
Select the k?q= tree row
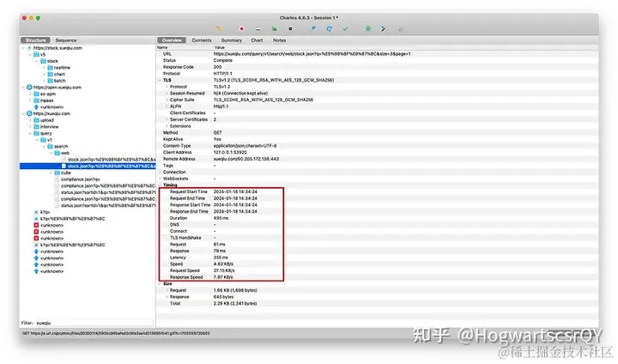point(45,212)
